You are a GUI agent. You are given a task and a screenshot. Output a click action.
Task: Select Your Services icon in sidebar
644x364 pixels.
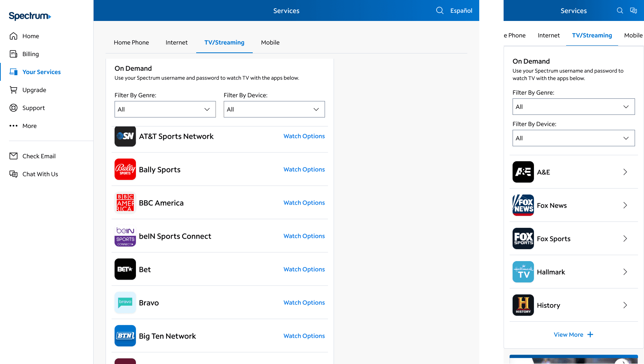point(13,72)
